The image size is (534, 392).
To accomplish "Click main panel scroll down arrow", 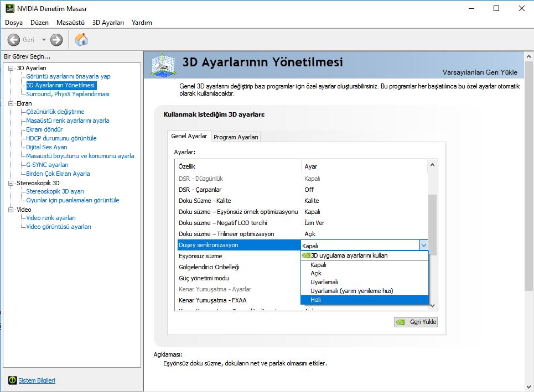I will (x=528, y=387).
